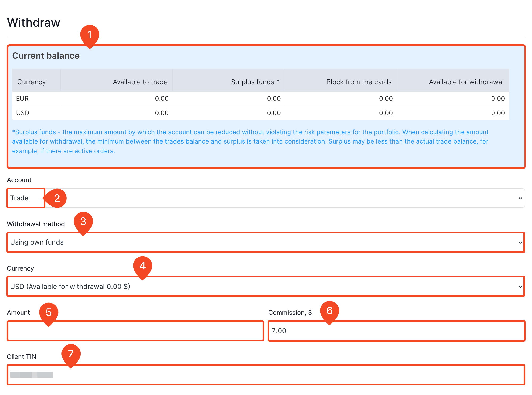Click EUR Surplus funds value 0.00

point(274,99)
